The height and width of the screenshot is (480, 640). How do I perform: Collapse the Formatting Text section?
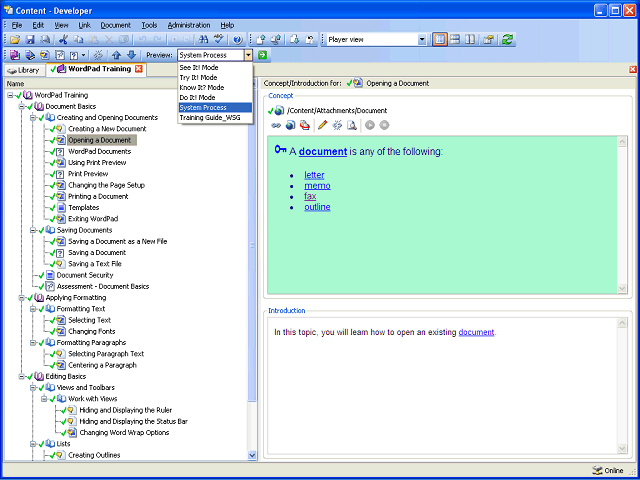33,309
